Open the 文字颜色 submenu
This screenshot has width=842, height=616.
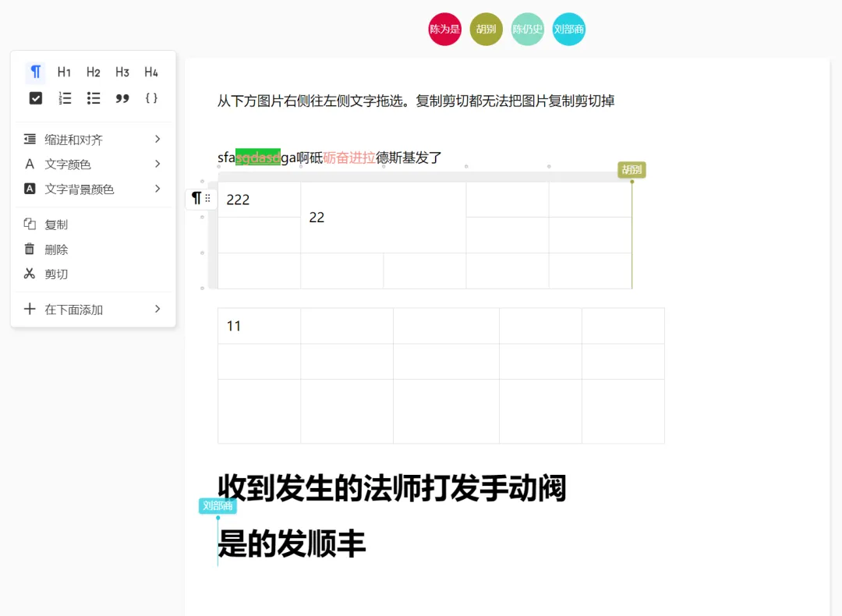[x=93, y=164]
